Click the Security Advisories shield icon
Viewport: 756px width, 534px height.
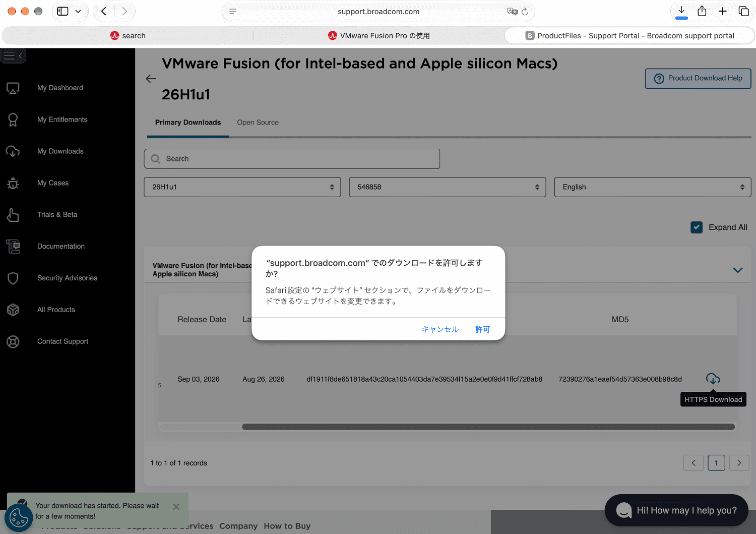click(13, 278)
